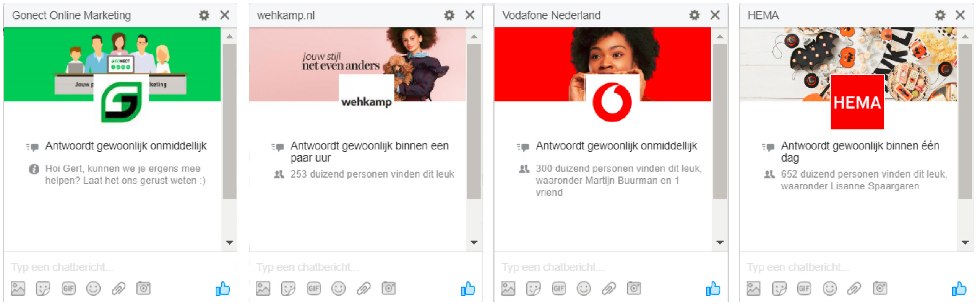Click scroll down arrow in wehkamp.nl chat
This screenshot has height=307, width=980.
(474, 242)
